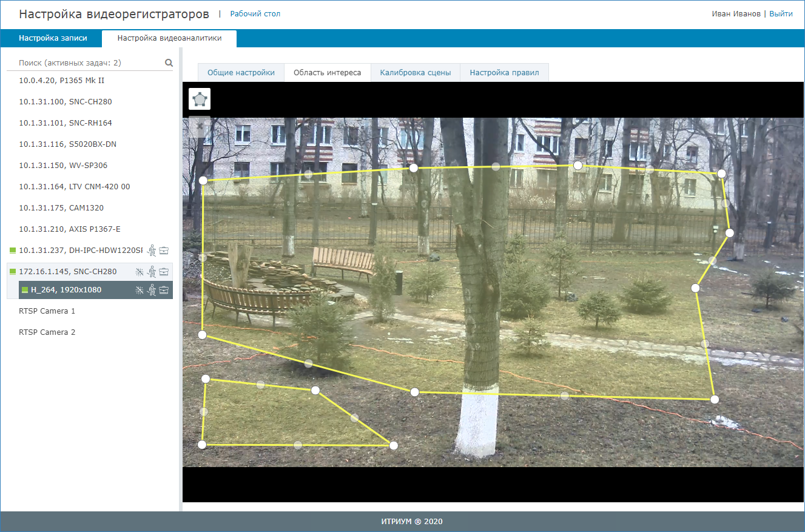
Task: Click small polygon's bottom-left vertex handle
Action: [x=202, y=445]
